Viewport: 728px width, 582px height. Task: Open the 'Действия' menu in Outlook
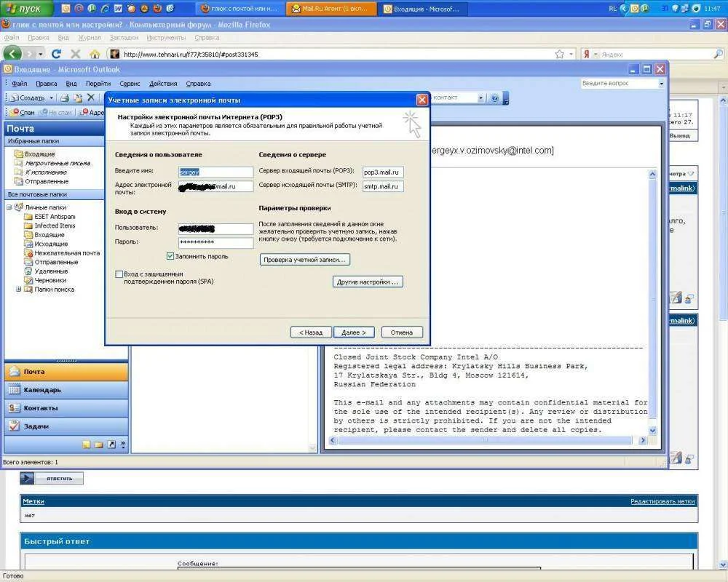click(163, 84)
